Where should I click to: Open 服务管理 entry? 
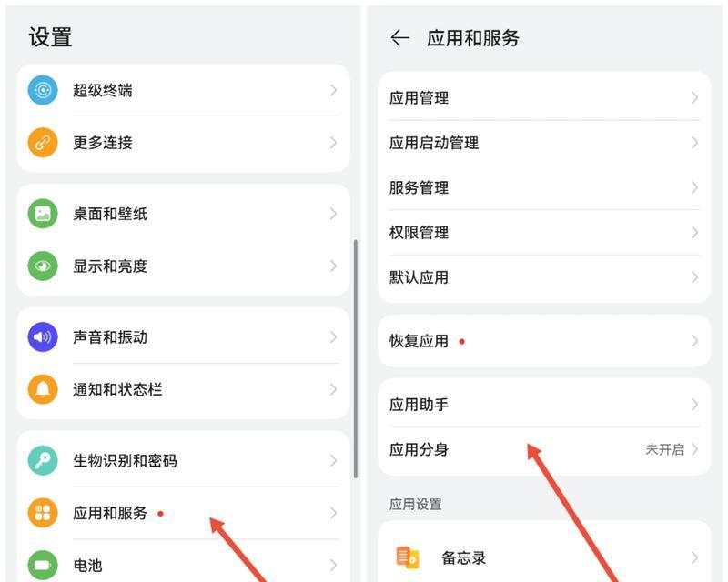[419, 187]
